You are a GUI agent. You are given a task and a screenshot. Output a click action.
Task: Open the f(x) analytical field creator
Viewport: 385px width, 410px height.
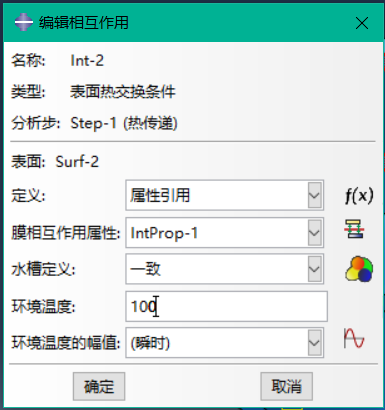point(359,195)
